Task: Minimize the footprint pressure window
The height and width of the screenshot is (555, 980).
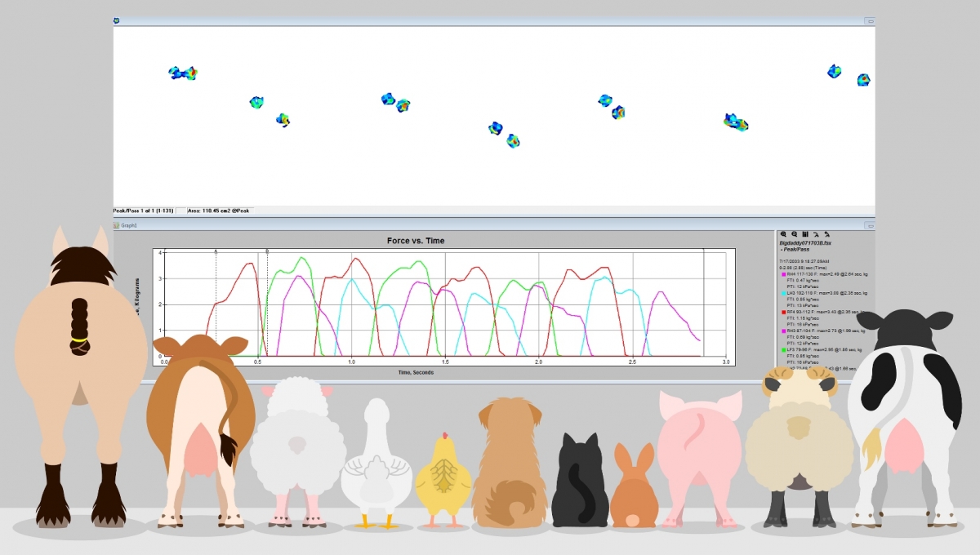Action: 870,20
